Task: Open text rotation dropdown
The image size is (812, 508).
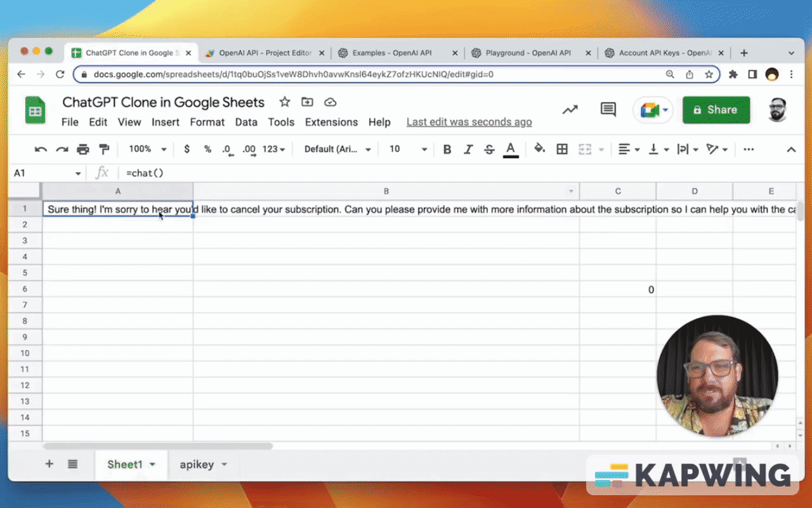Action: [717, 149]
